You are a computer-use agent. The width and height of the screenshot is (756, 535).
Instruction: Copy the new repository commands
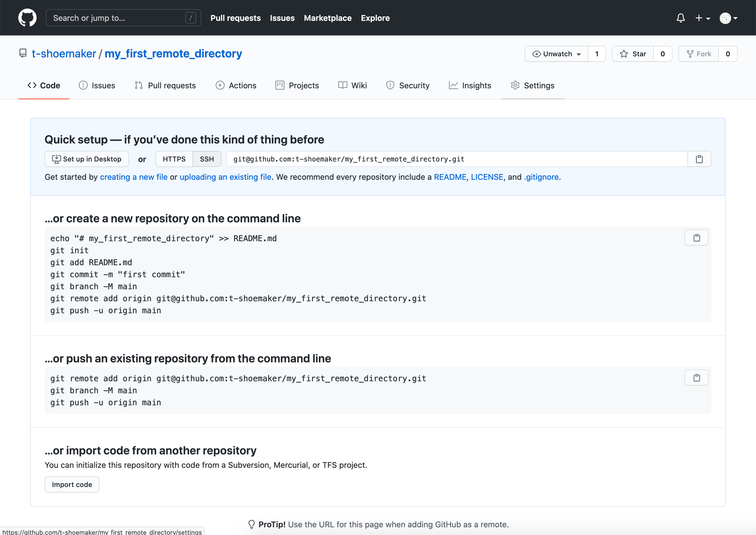(x=696, y=238)
